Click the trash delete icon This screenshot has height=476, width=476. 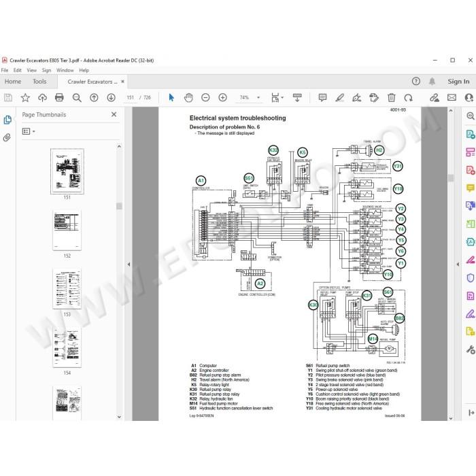coord(391,97)
